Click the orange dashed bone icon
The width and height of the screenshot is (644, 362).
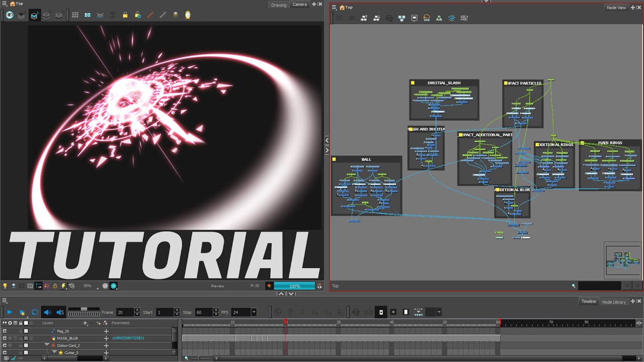click(150, 15)
